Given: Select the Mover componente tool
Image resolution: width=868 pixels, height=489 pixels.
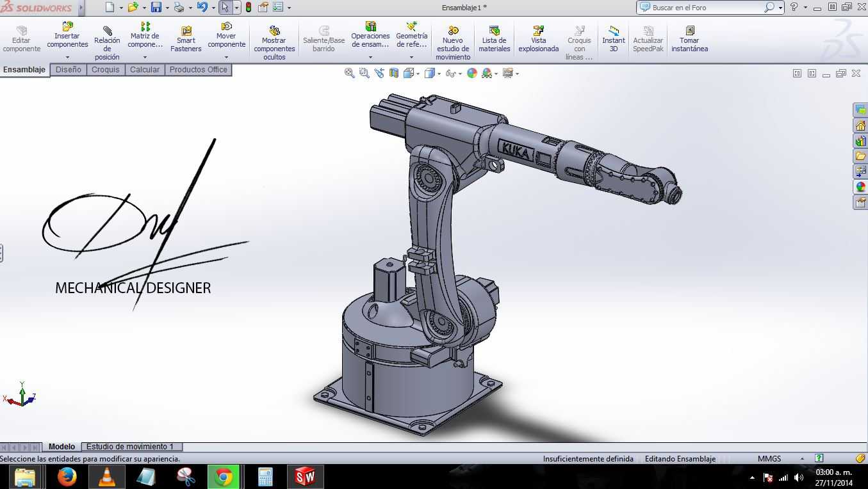Looking at the screenshot, I should [226, 36].
